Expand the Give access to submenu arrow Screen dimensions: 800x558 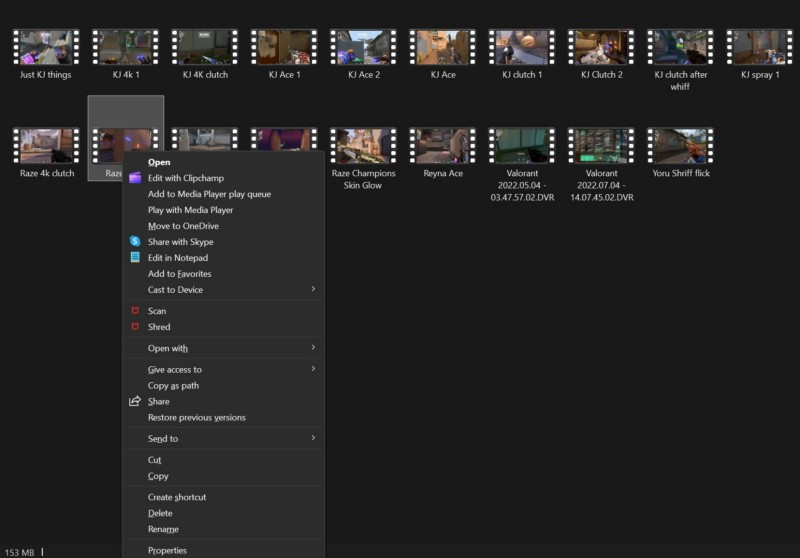pyautogui.click(x=313, y=370)
